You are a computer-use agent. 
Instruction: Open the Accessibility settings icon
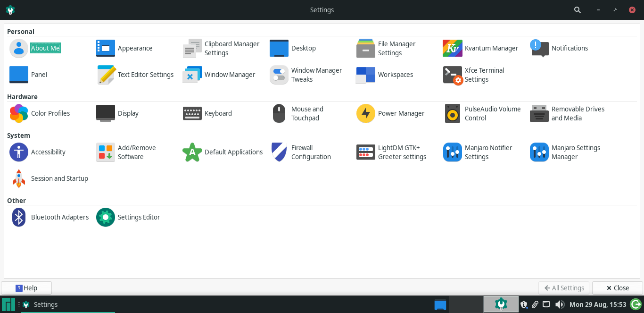tap(19, 152)
